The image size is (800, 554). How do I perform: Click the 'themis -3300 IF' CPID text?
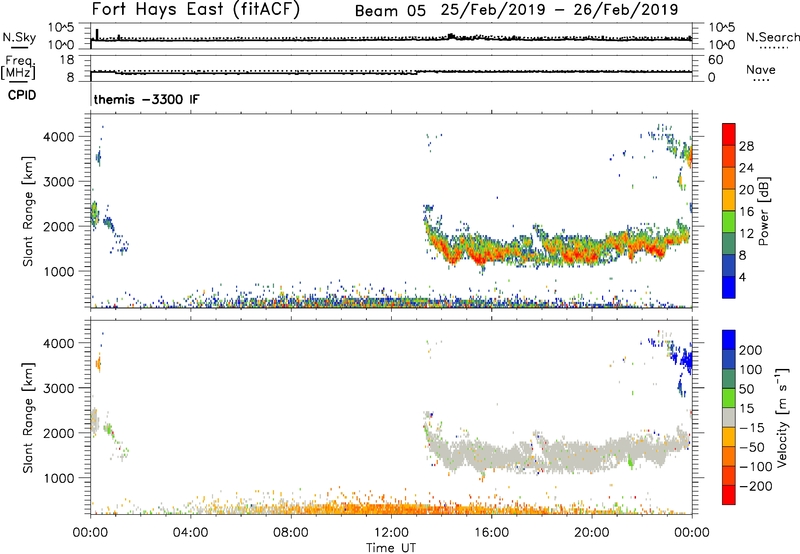[x=146, y=99]
